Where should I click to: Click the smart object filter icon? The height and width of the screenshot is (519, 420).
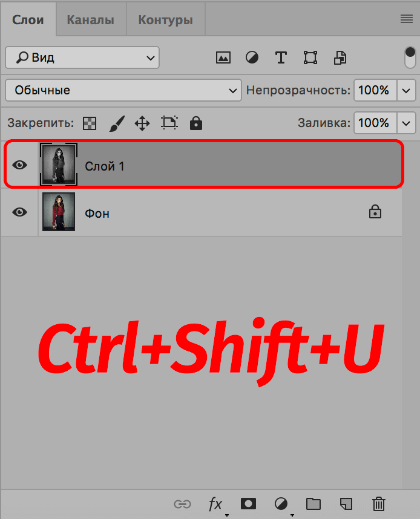coord(340,58)
